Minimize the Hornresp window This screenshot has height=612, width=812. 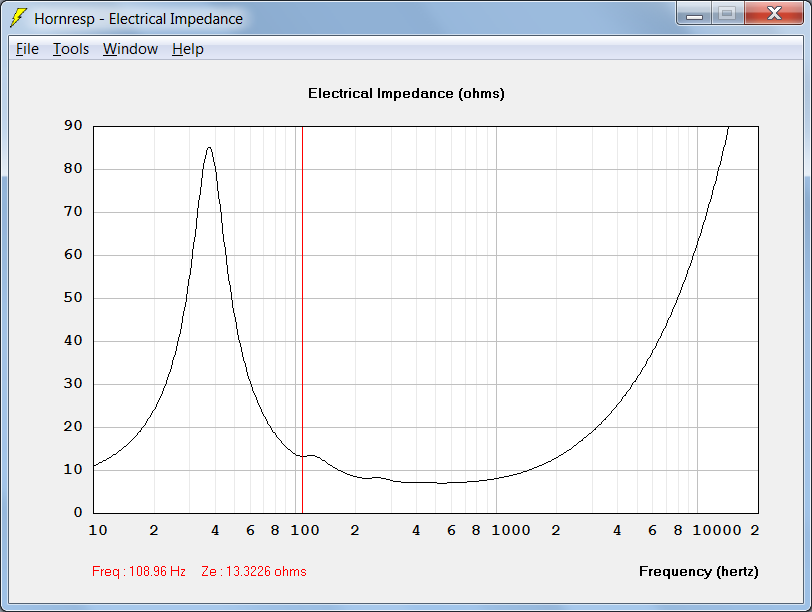click(x=694, y=13)
